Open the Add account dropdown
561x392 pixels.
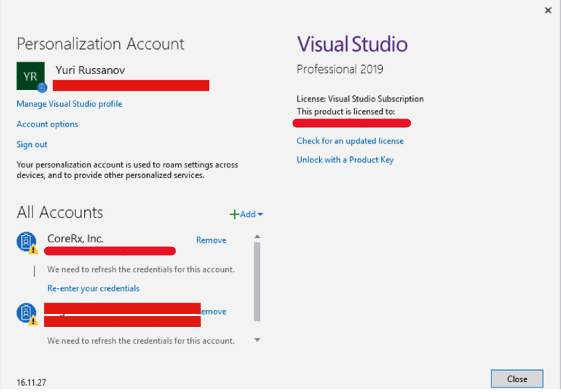click(x=260, y=214)
